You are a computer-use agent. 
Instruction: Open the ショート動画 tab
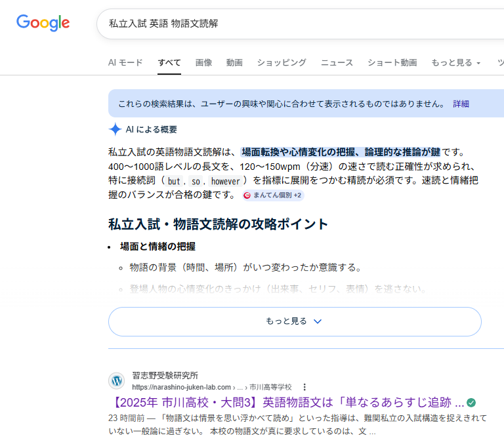pos(392,63)
